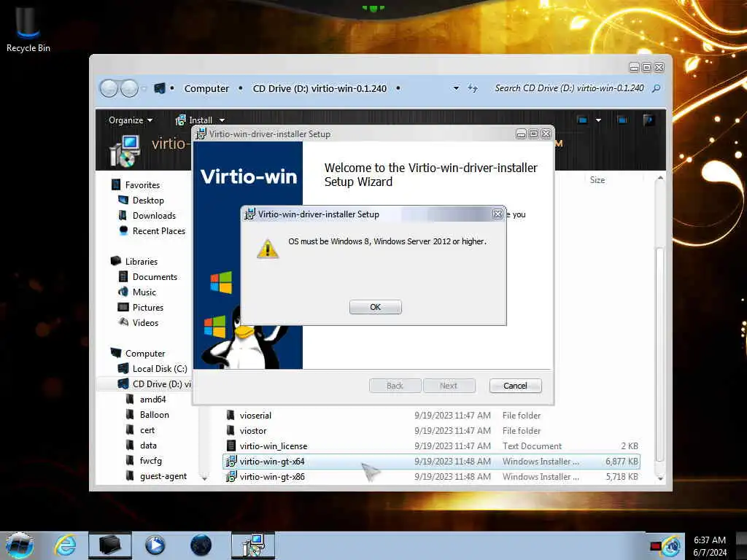The image size is (747, 560).
Task: Click Install in the Explorer toolbar
Action: coord(194,120)
